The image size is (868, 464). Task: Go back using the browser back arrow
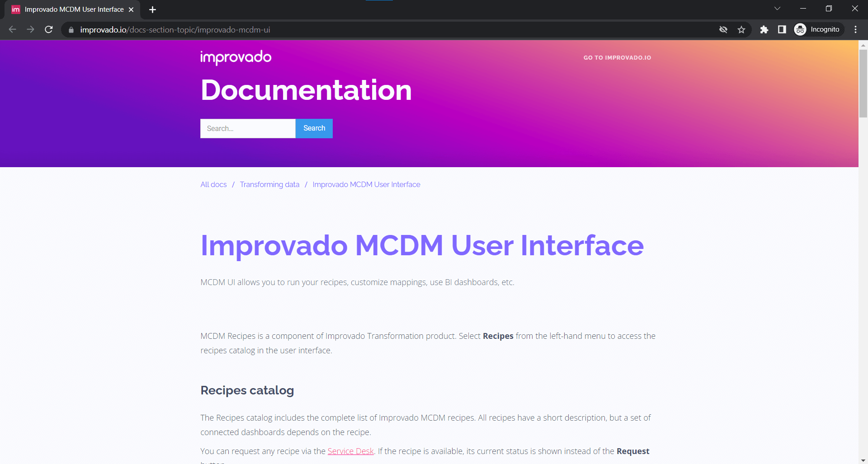pyautogui.click(x=12, y=29)
